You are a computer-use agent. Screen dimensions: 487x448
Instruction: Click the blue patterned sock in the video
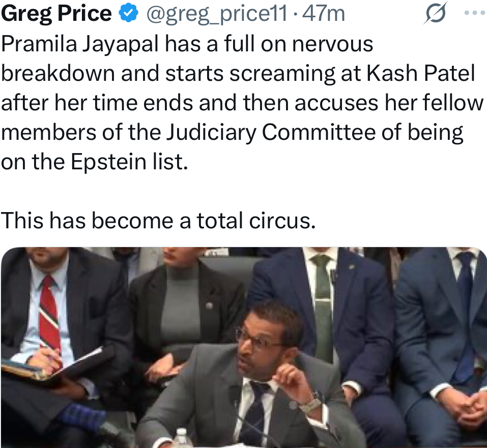(x=81, y=416)
